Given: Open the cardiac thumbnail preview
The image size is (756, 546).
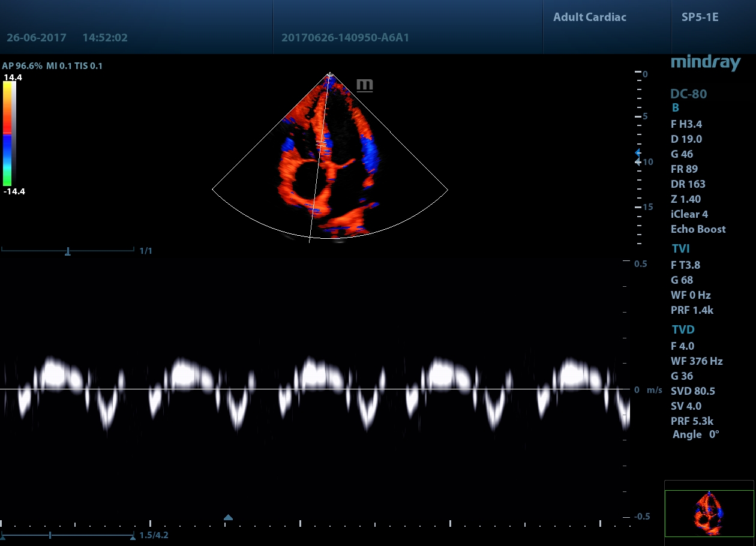Looking at the screenshot, I should [x=709, y=514].
